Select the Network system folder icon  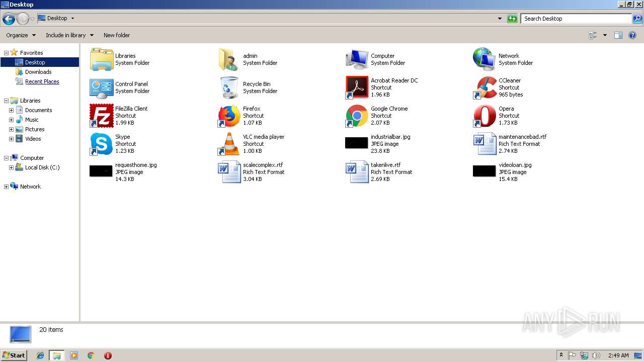(485, 59)
